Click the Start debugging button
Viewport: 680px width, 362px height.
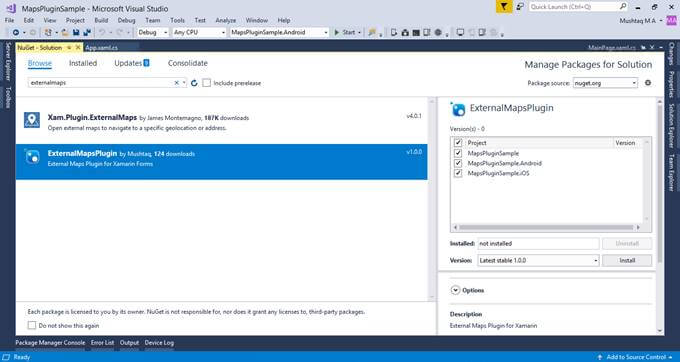click(x=345, y=33)
